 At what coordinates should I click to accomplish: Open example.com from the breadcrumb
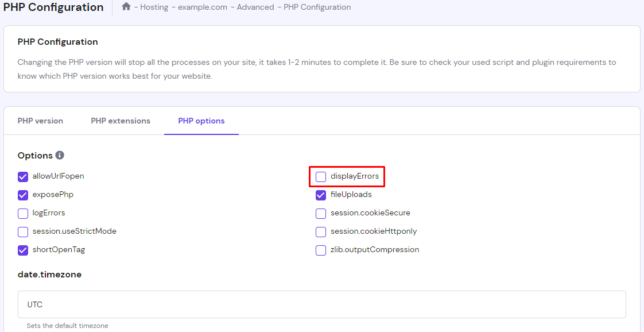[x=203, y=7]
